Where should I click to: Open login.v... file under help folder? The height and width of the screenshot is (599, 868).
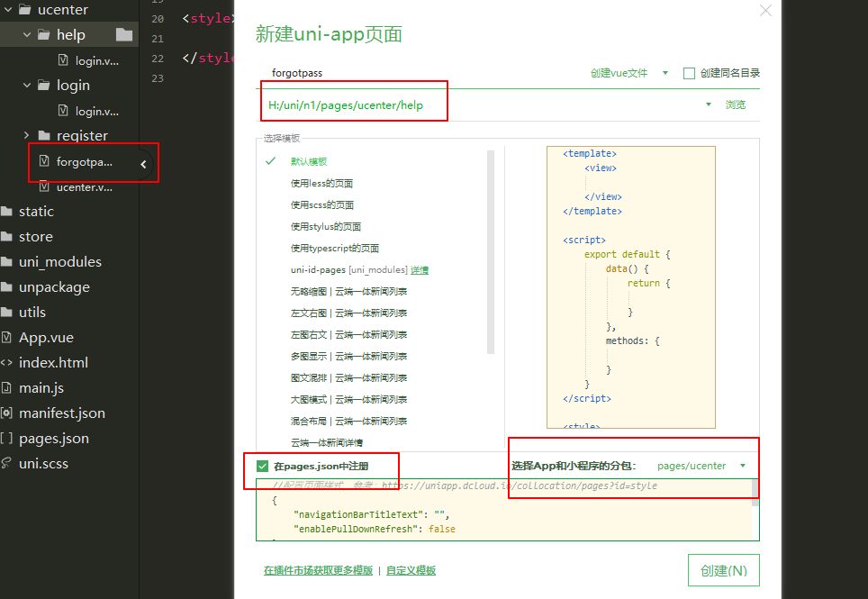(x=97, y=60)
